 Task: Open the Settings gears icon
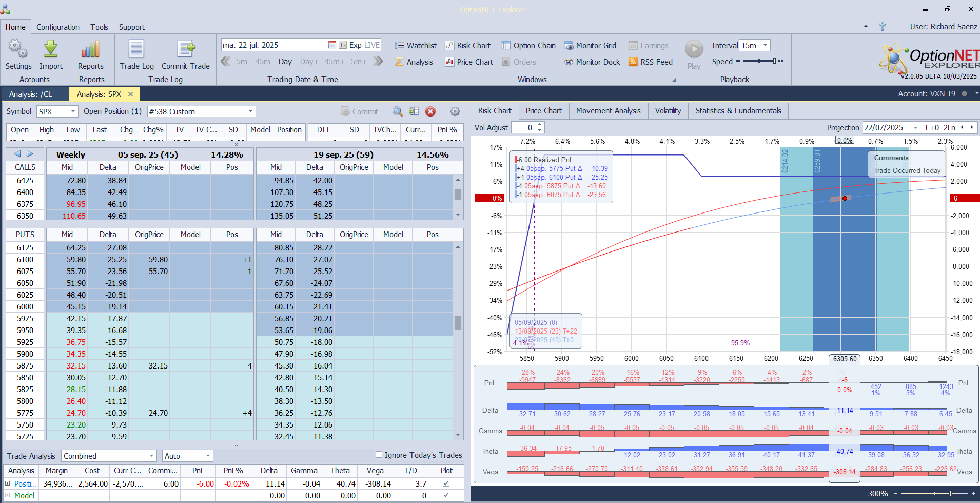click(x=18, y=49)
